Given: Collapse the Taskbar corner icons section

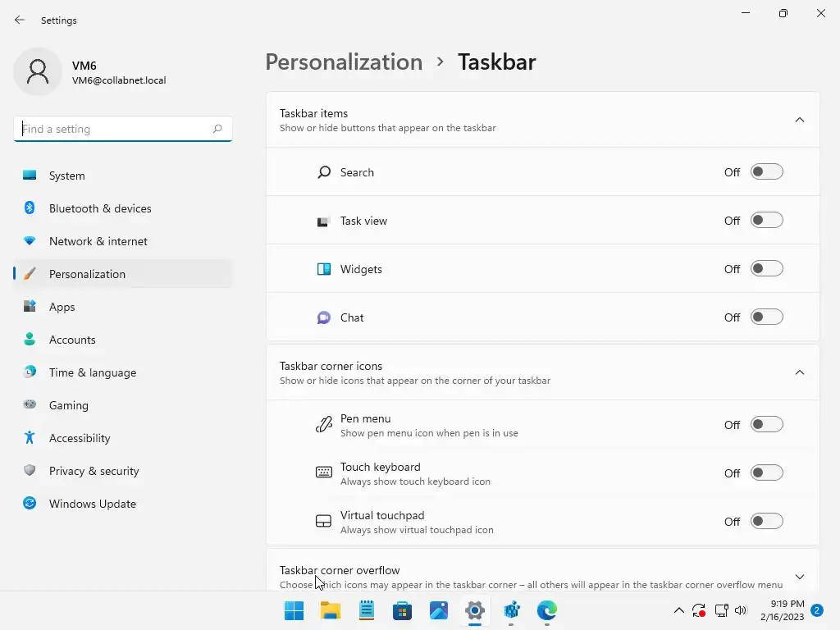Looking at the screenshot, I should click(x=799, y=372).
